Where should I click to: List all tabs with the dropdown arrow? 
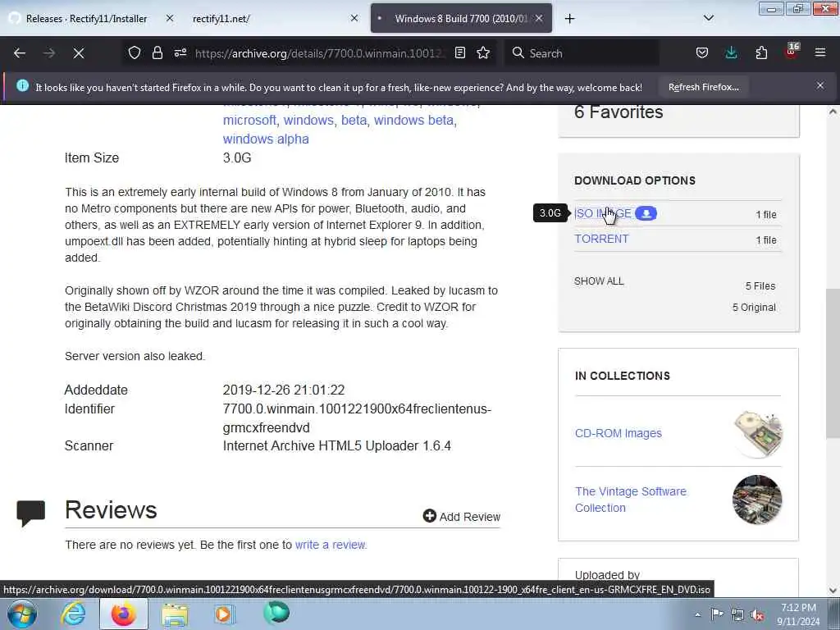708,18
